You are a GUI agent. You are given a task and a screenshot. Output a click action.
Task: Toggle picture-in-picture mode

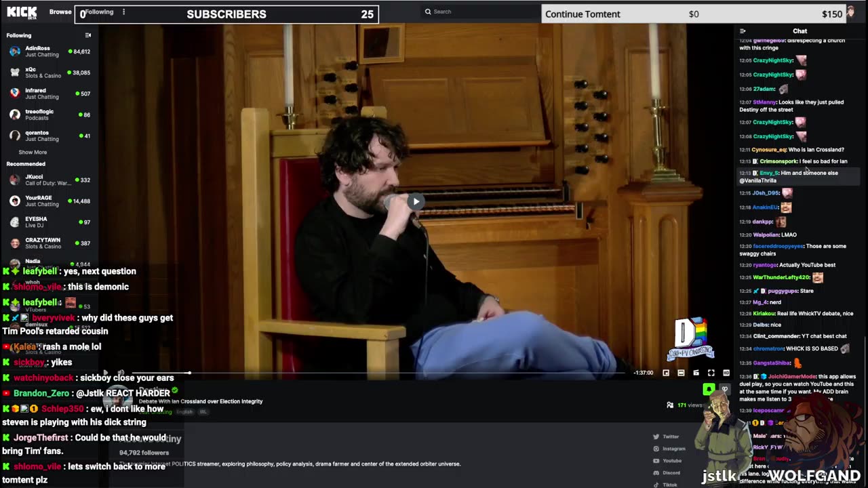pos(666,373)
